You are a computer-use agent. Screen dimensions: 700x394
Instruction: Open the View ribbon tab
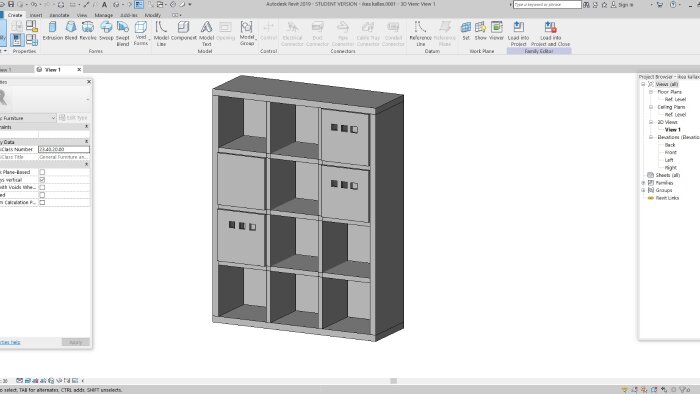point(82,15)
